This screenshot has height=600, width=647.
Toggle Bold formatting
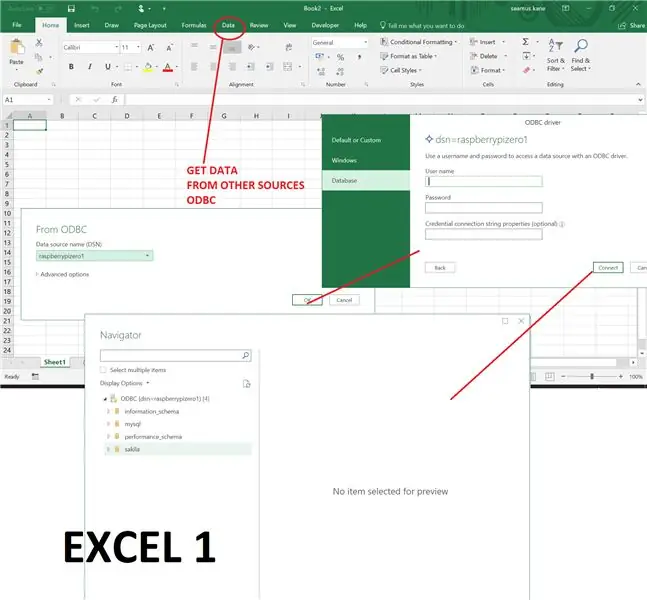(71, 66)
